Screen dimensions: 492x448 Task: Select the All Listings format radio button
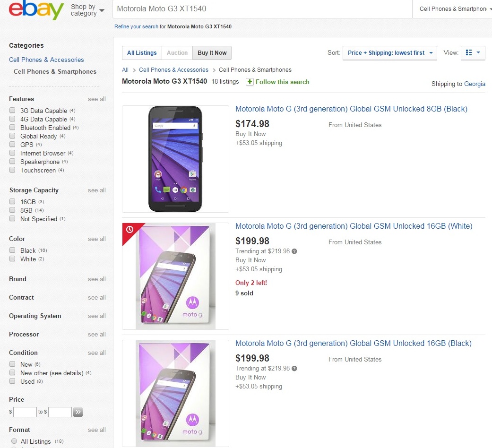pos(14,441)
